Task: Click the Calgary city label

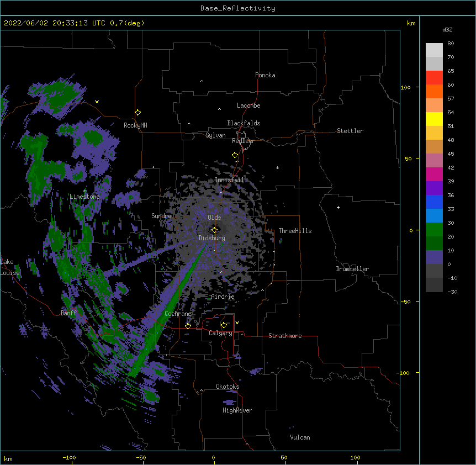Action: click(x=220, y=333)
